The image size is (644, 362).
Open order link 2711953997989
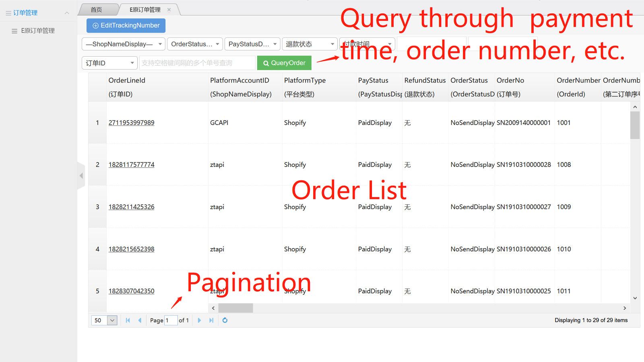point(131,123)
